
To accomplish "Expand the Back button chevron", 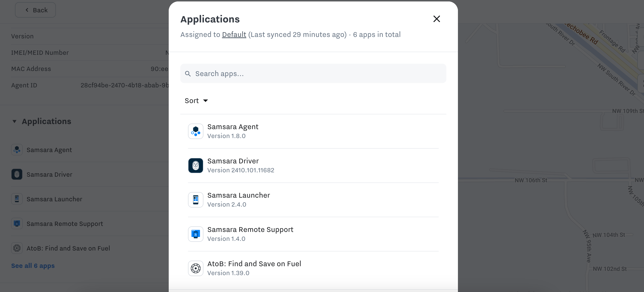I will pos(27,10).
